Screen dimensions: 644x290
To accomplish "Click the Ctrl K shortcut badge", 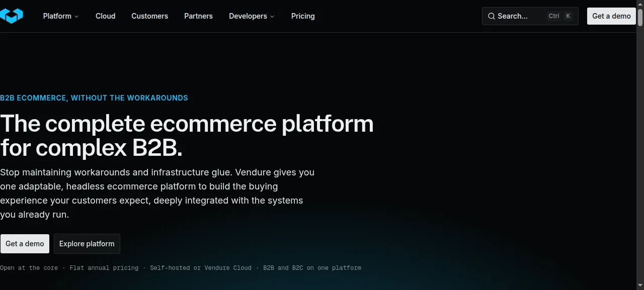I will (560, 16).
